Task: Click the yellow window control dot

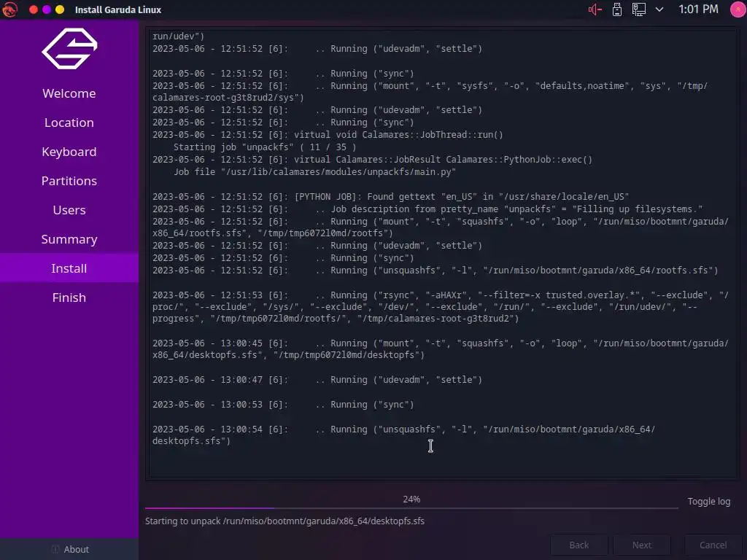Action: 60,9
